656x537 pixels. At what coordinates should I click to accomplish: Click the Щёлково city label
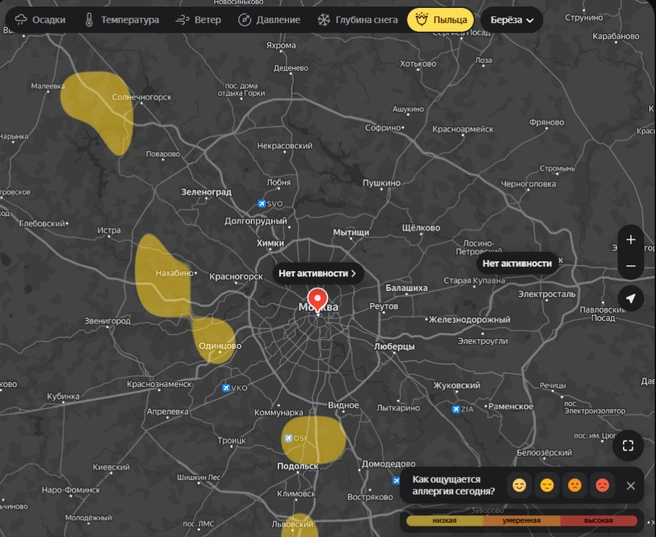[421, 228]
